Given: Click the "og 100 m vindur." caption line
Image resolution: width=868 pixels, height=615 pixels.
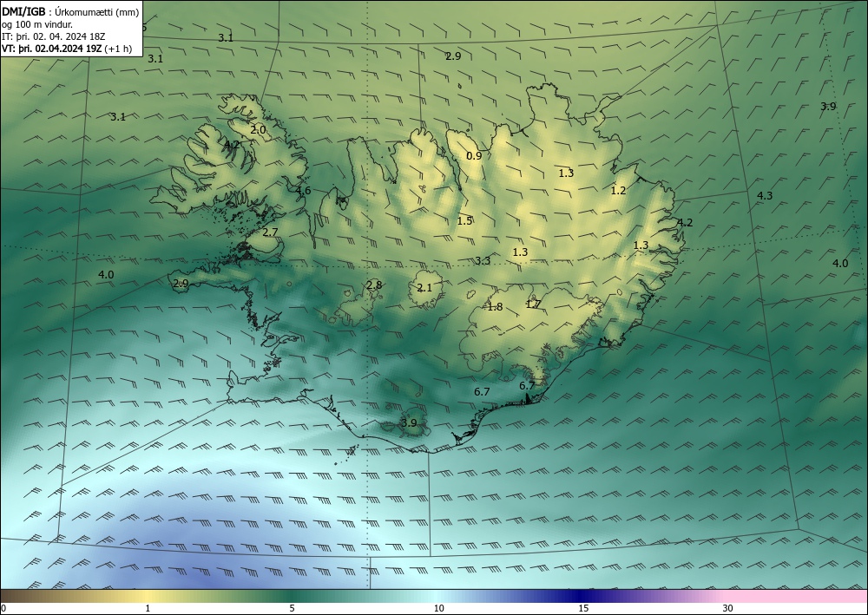Looking at the screenshot, I should (37, 24).
